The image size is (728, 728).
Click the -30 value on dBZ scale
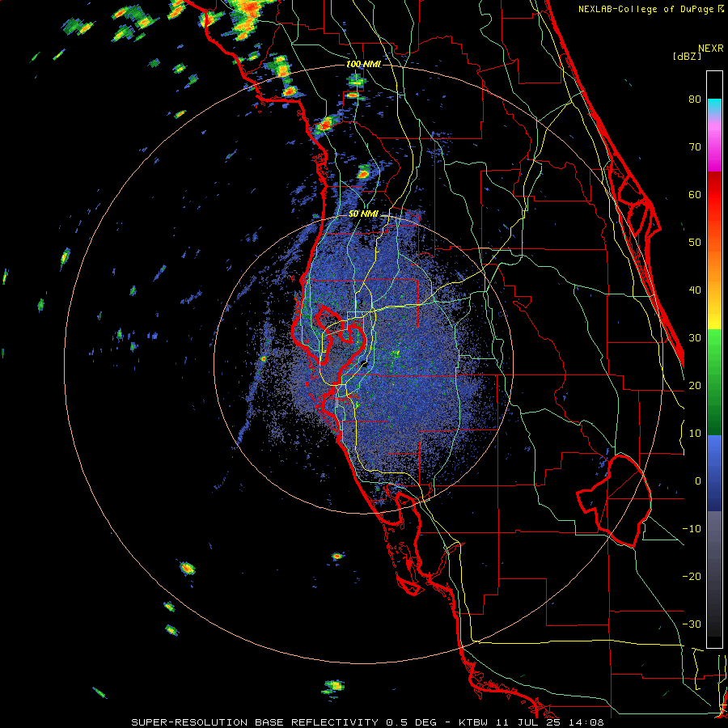tap(692, 624)
